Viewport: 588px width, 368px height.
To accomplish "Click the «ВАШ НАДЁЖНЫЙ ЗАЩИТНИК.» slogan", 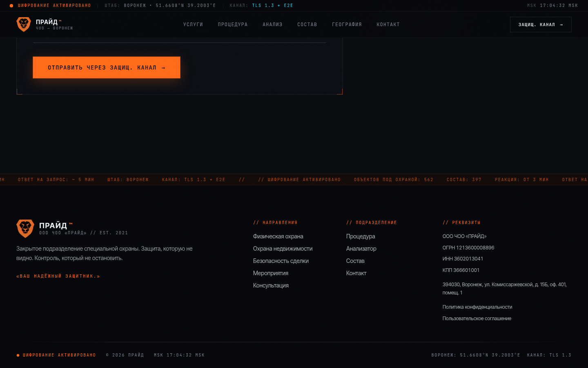I will click(x=58, y=276).
